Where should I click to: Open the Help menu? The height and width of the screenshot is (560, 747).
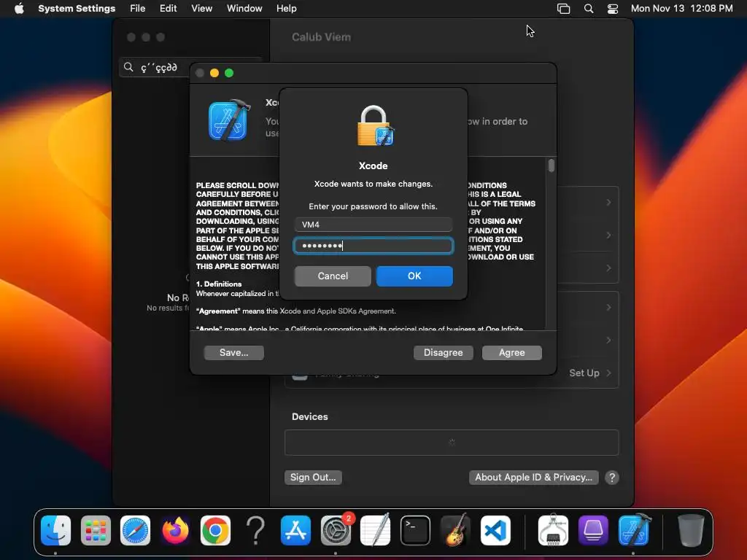coord(286,9)
